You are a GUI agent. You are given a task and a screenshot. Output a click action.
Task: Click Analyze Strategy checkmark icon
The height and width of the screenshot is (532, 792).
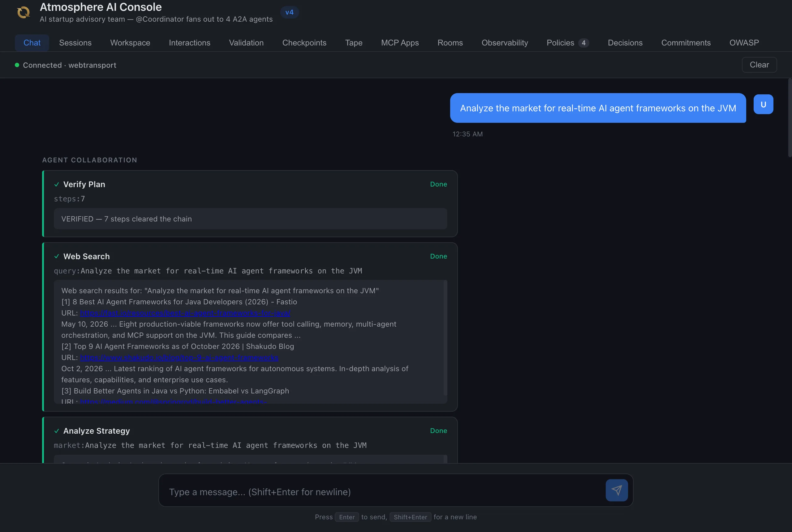(57, 431)
